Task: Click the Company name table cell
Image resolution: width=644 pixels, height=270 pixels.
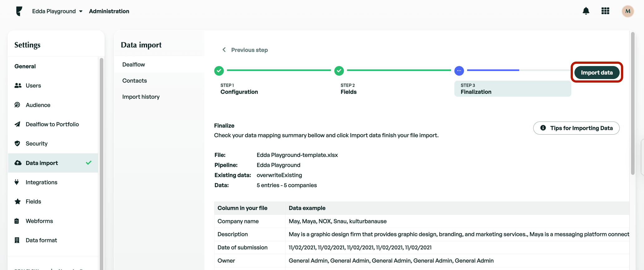Action: (x=250, y=221)
